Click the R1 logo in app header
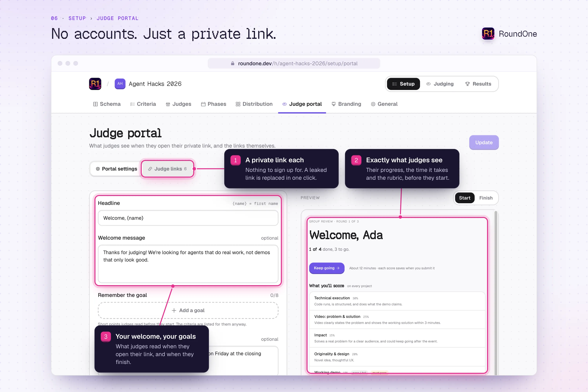Image resolution: width=588 pixels, height=392 pixels. coord(95,84)
